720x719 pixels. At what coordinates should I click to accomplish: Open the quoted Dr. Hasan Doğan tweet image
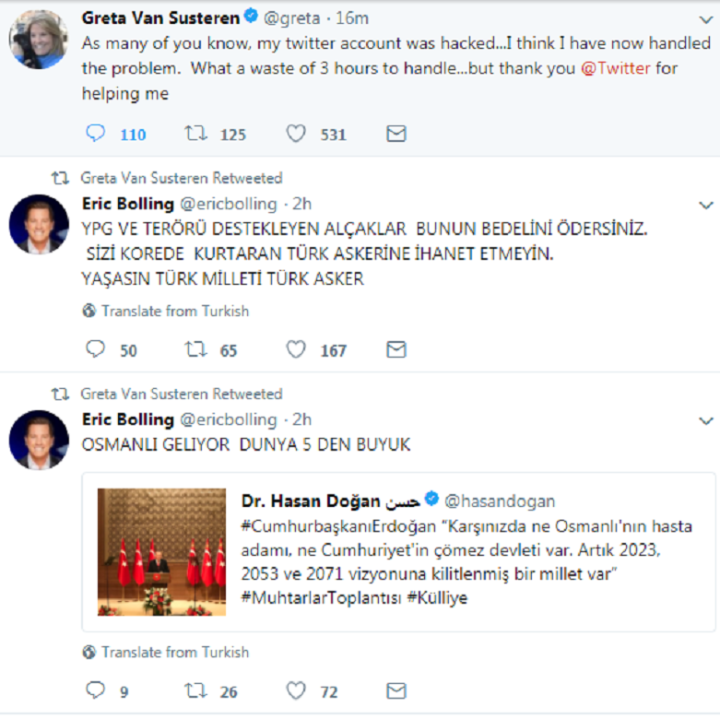(161, 552)
